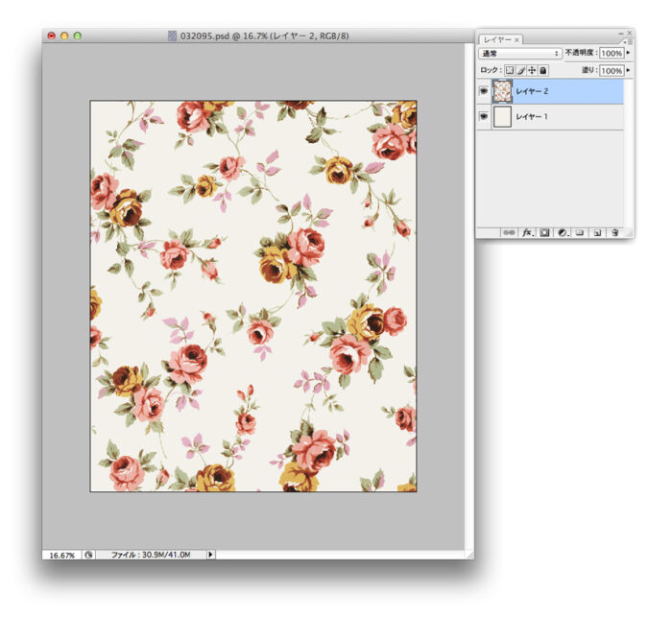Click the delete layer trash icon
This screenshot has width=672, height=618.
(614, 232)
